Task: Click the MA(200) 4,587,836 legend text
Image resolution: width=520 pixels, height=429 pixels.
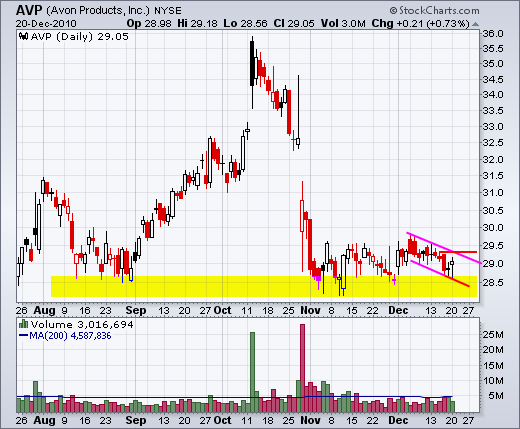Action: point(70,336)
